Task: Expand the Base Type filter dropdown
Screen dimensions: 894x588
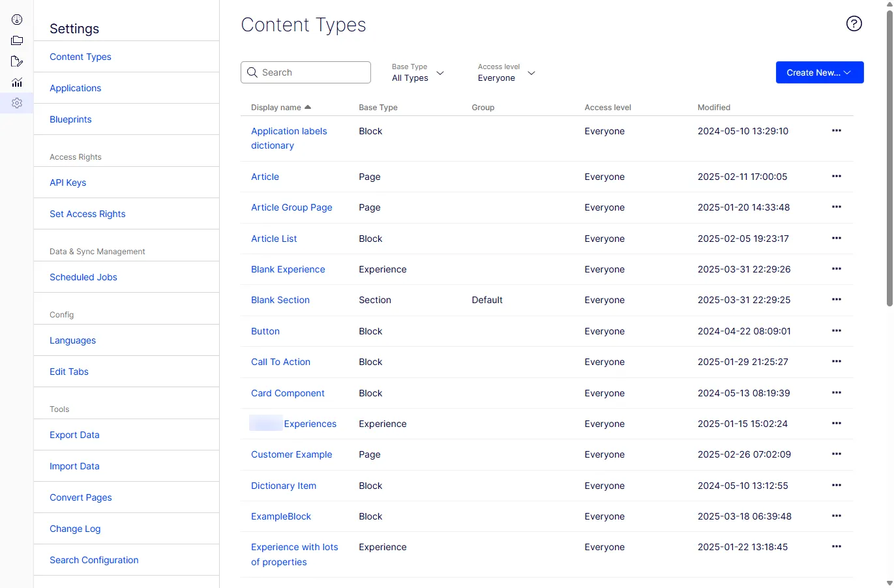Action: pyautogui.click(x=418, y=72)
